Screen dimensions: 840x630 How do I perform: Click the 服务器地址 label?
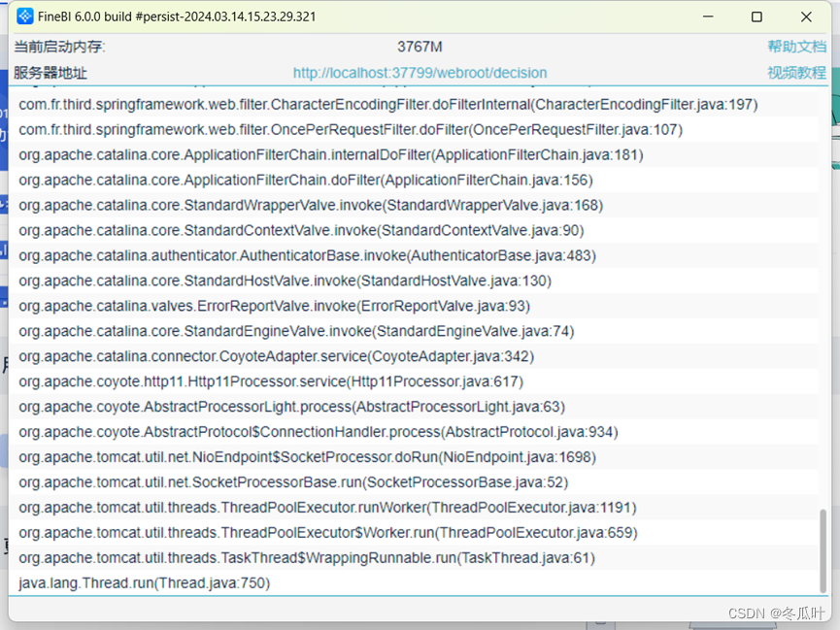pyautogui.click(x=50, y=73)
